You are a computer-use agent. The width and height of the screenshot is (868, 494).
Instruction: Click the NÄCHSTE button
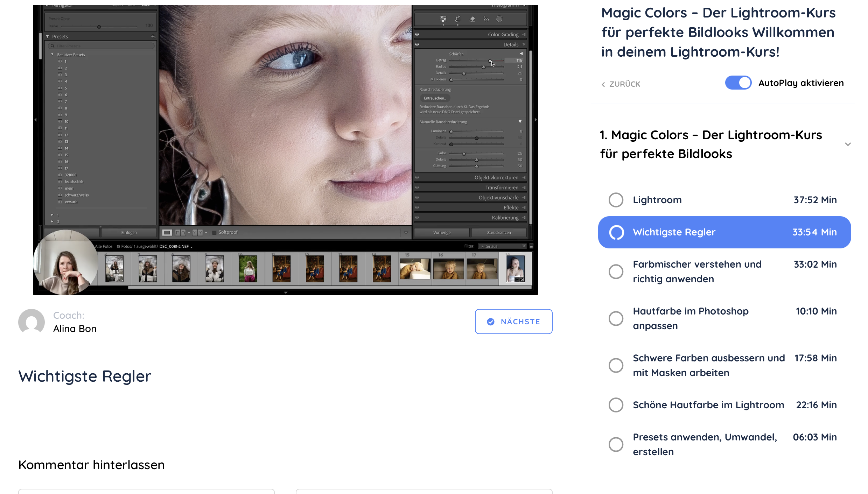coord(513,322)
